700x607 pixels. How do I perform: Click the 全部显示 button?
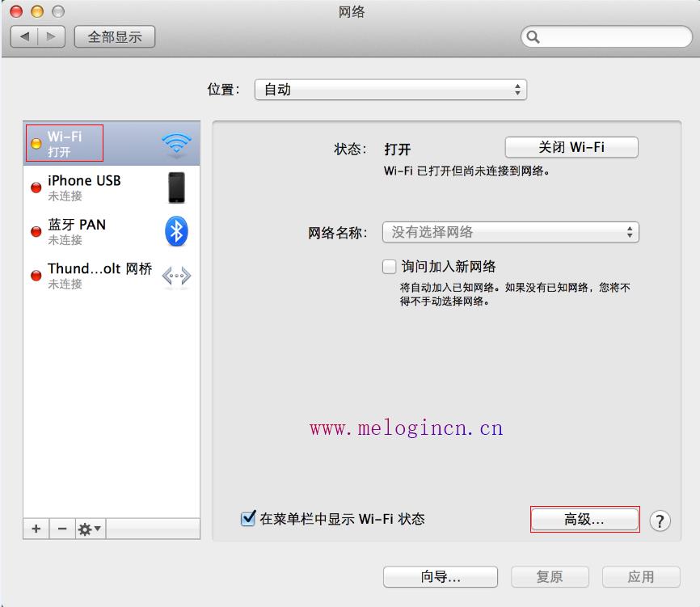pos(115,36)
